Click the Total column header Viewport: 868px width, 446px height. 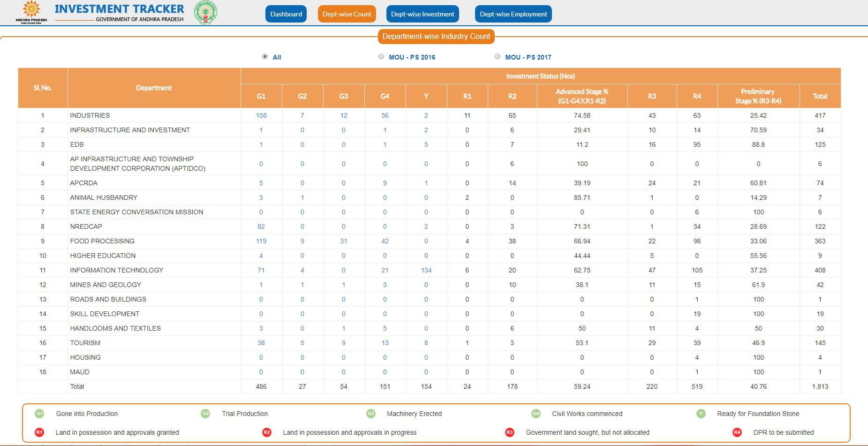[x=820, y=96]
